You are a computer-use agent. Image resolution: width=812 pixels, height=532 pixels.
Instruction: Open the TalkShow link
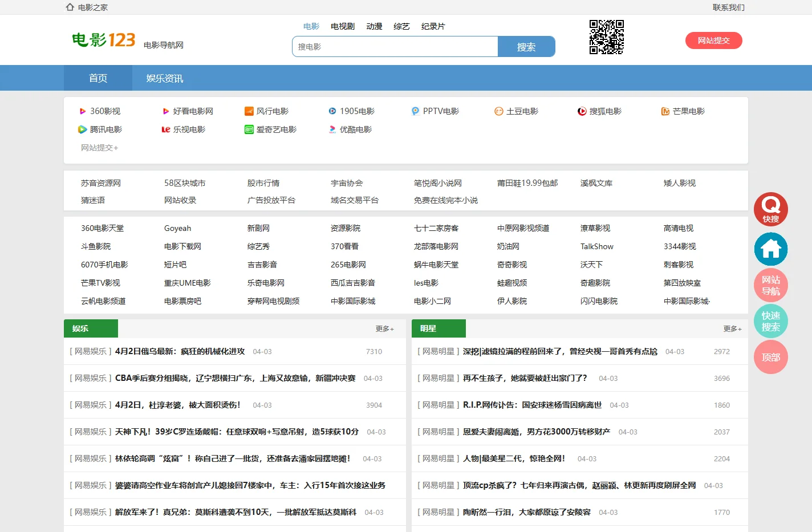click(x=597, y=246)
